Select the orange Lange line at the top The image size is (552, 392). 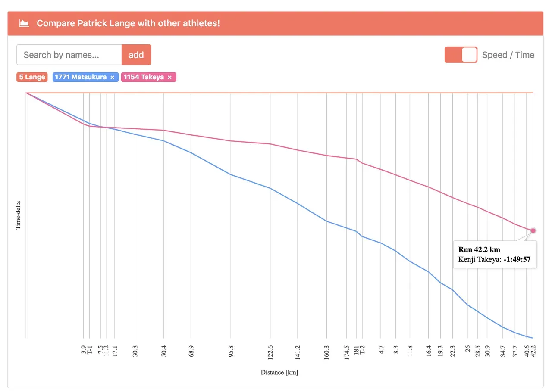pos(280,92)
